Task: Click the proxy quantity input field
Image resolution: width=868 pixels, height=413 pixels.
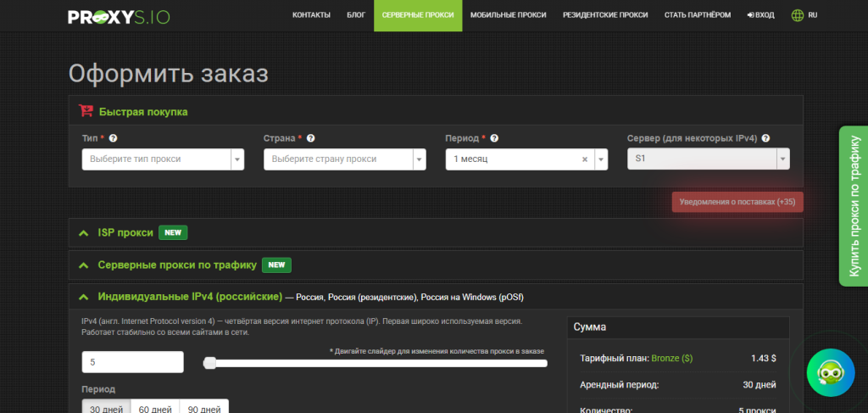Action: [133, 362]
